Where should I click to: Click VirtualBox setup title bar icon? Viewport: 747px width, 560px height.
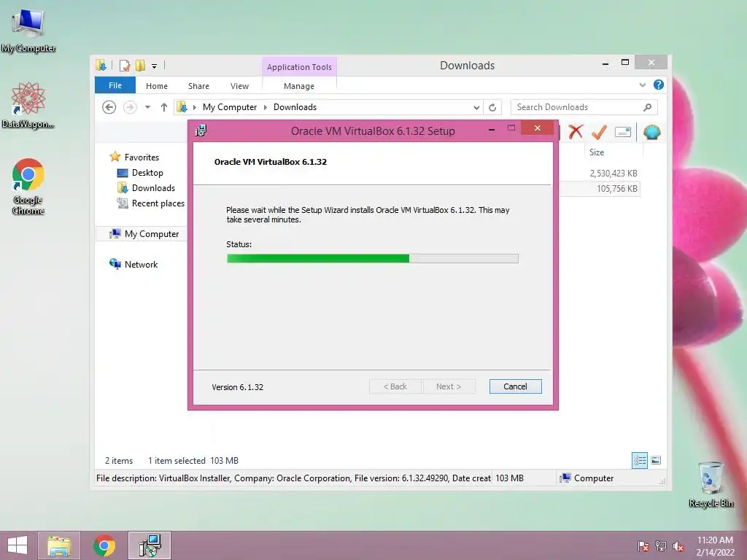pos(201,130)
